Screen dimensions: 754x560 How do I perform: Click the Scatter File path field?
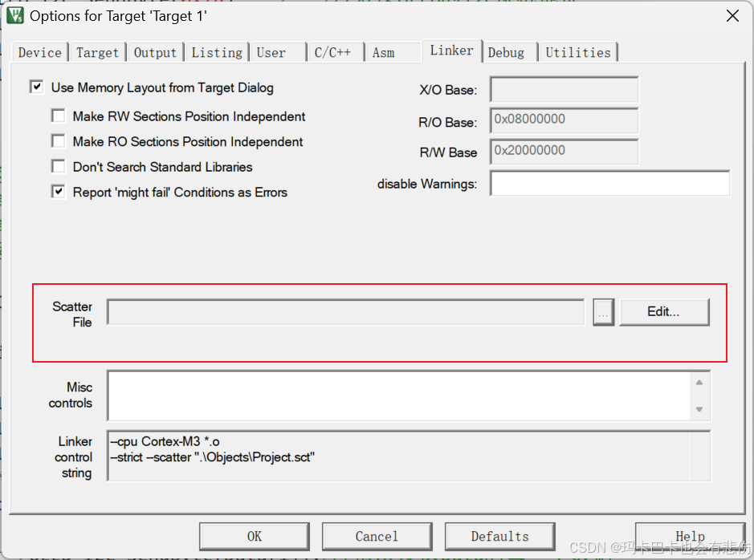click(345, 312)
